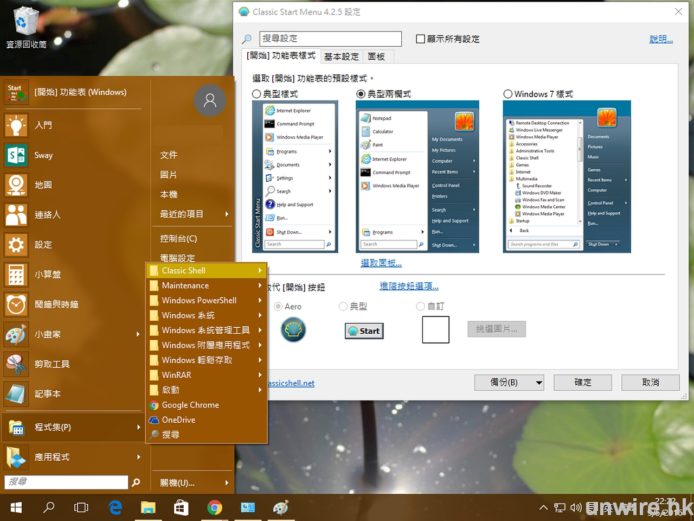Viewport: 694px width, 521px height.
Task: Enable the 顯示所有設定 checkbox
Action: 421,39
